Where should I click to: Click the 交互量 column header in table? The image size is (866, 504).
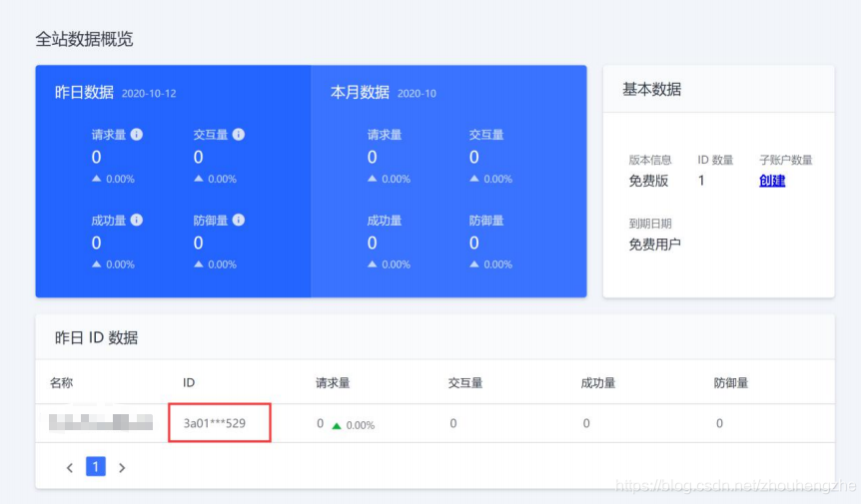pyautogui.click(x=465, y=382)
